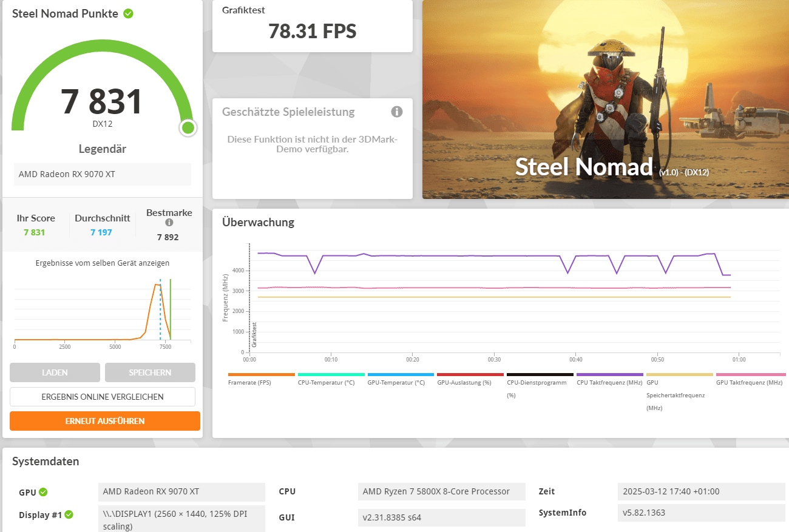Click the info icon under Bestmarke

coord(169,223)
